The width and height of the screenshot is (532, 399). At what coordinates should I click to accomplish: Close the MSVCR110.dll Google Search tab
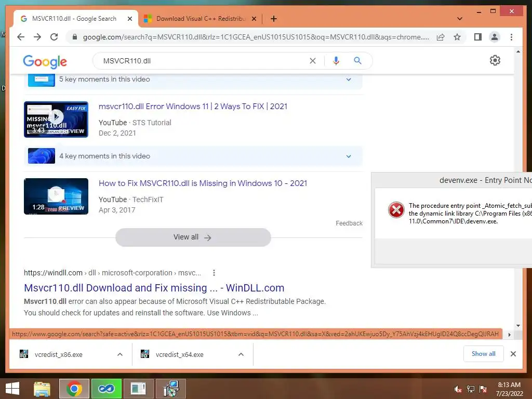coord(129,19)
